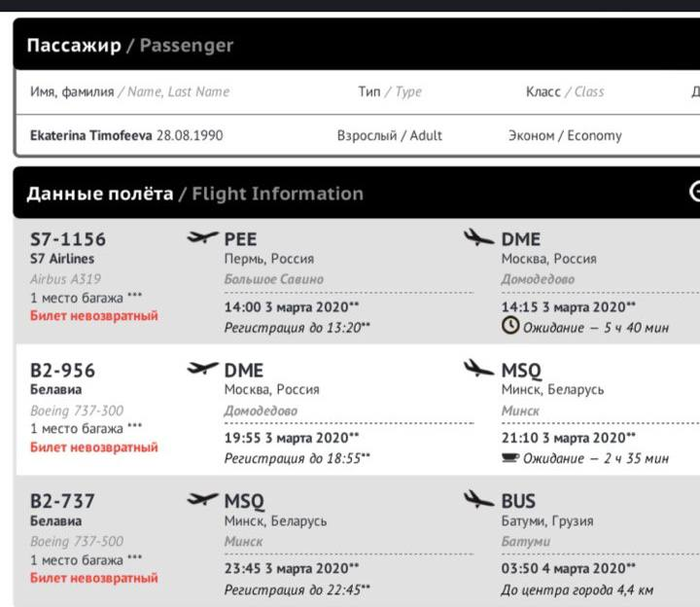
Task: Click the landing plane icon on flight S7-1156
Action: (x=479, y=238)
